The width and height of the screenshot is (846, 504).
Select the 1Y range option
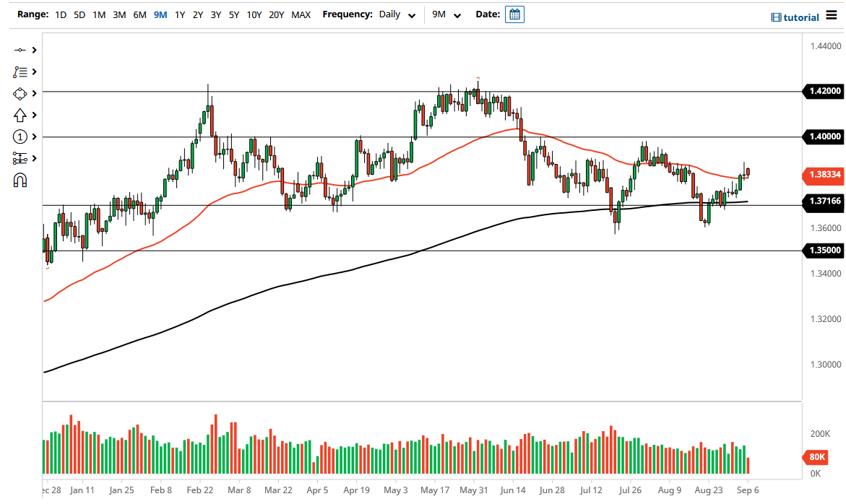tap(181, 14)
